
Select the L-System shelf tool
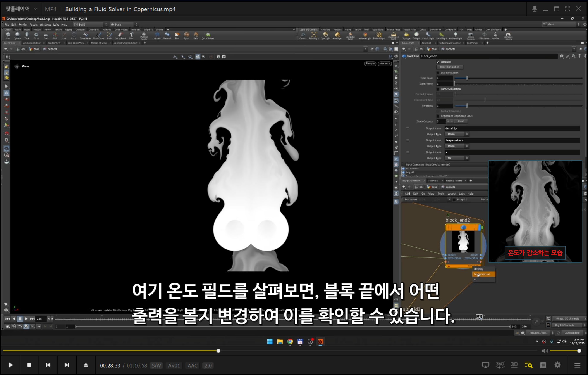[x=157, y=36]
